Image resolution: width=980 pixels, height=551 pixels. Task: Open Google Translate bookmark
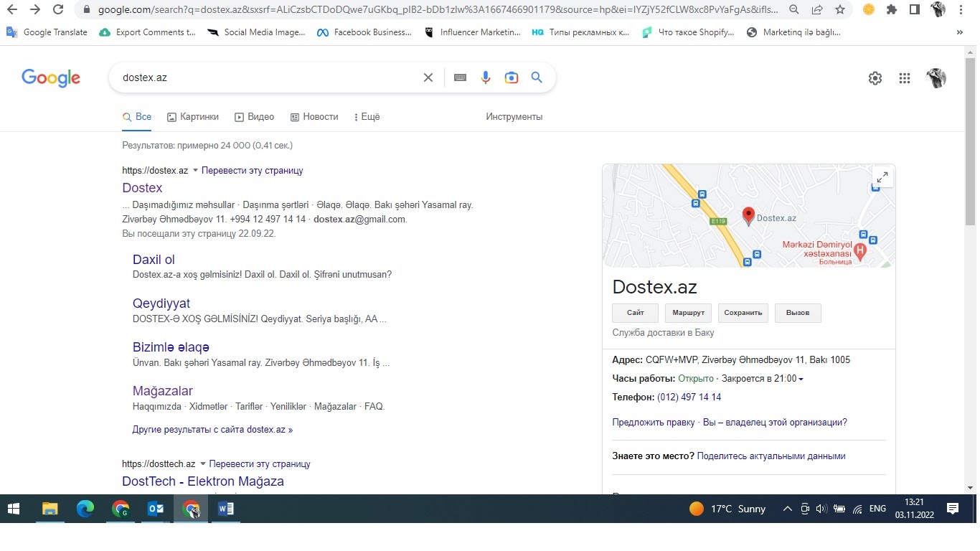[x=47, y=32]
